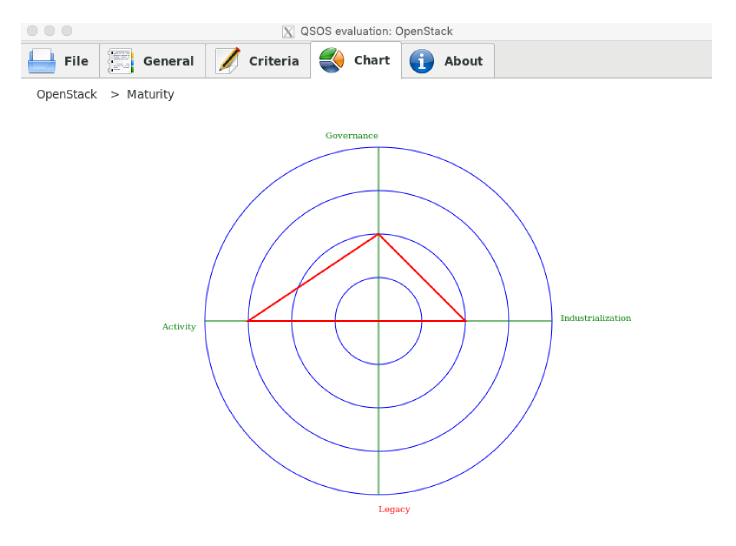736x546 pixels.
Task: Click the checklist icon on General tab
Action: coord(121,61)
